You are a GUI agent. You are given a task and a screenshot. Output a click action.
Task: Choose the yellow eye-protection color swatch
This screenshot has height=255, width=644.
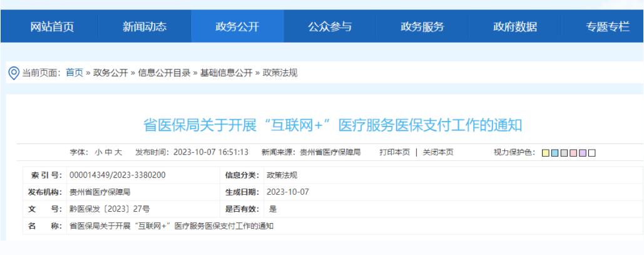[x=546, y=153]
